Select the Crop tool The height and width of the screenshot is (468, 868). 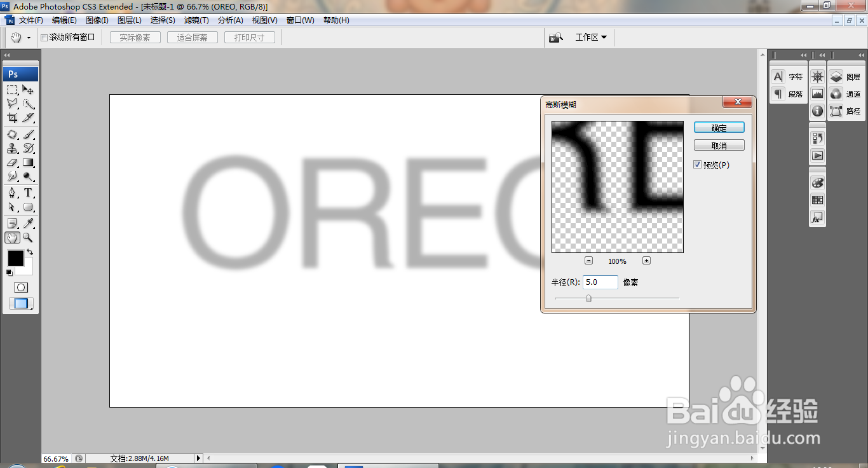[12, 118]
